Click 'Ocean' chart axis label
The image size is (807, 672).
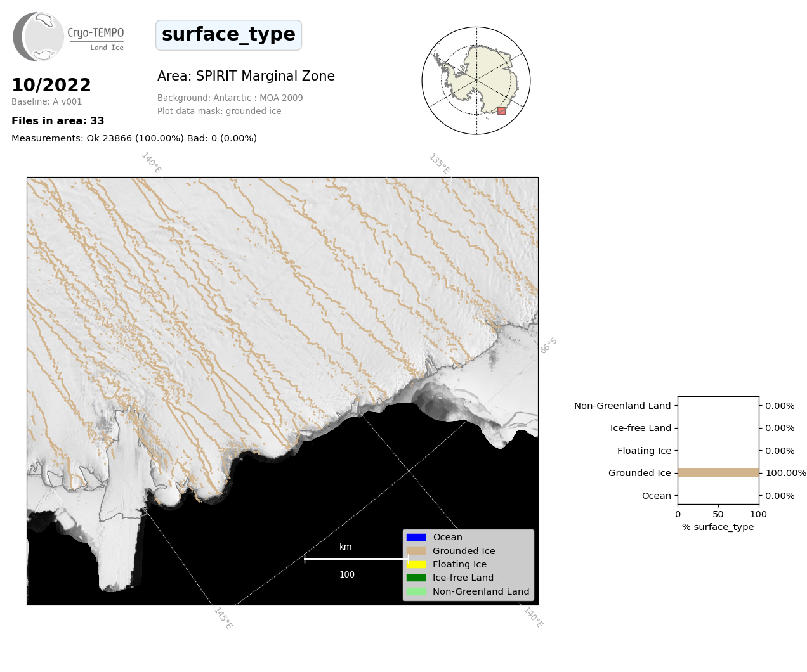(x=657, y=496)
